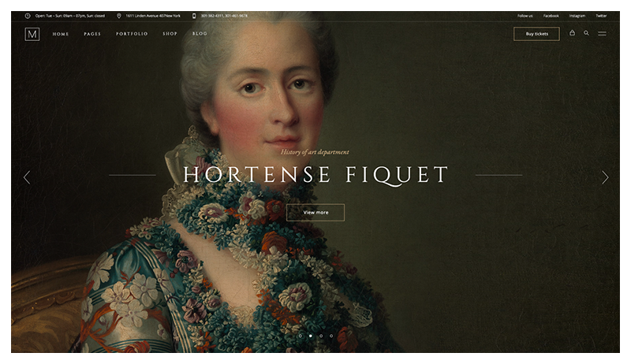Screen dimensions: 631x364
Task: Open the Blog menu item
Action: click(200, 34)
